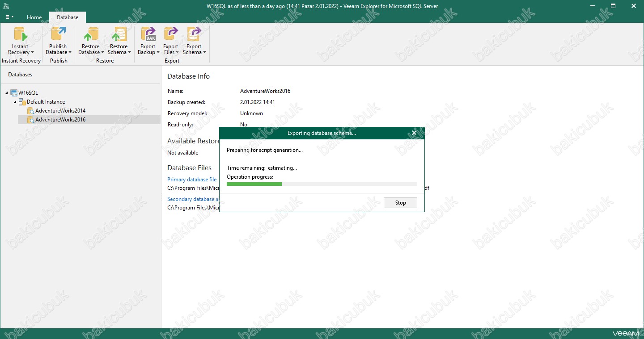Image resolution: width=644 pixels, height=339 pixels.
Task: Click the AdventureWorks2016 database icon
Action: pyautogui.click(x=31, y=120)
